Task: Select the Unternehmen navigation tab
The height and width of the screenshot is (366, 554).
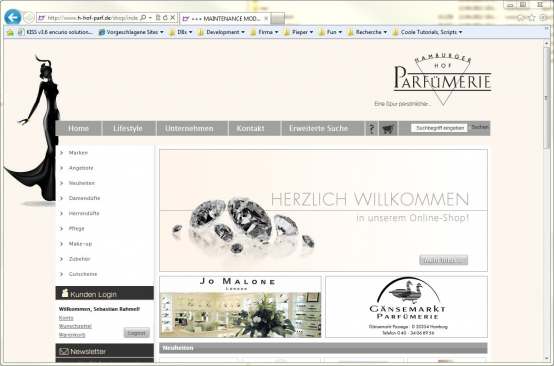Action: tap(189, 129)
